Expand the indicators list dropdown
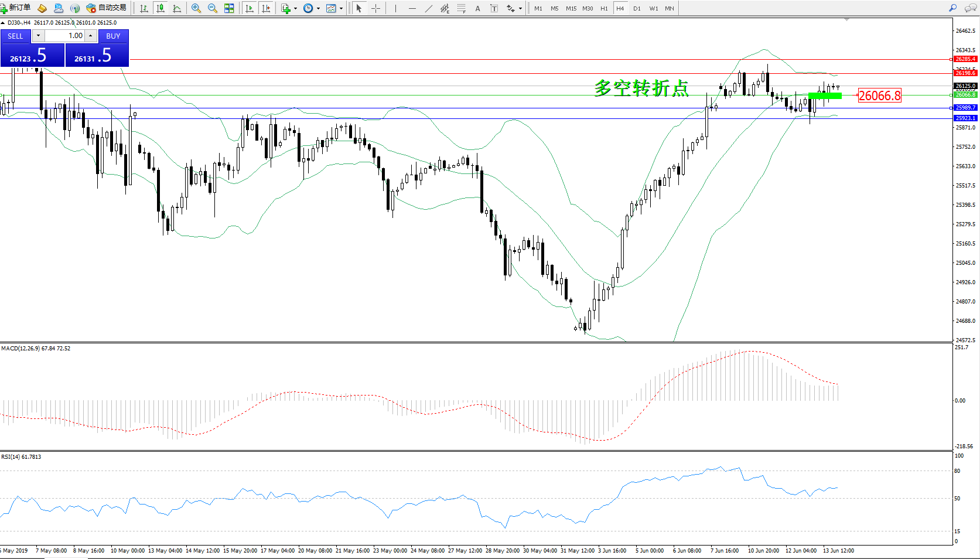980x559 pixels. (295, 8)
